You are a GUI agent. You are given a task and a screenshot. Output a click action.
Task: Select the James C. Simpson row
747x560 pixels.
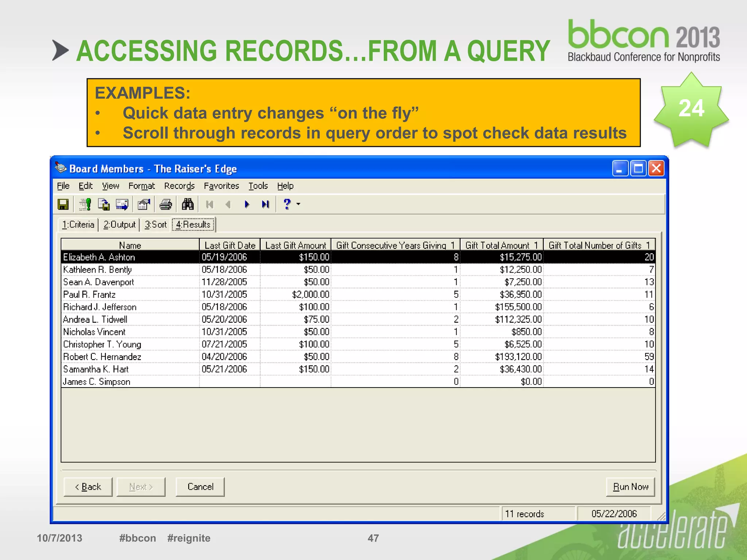(x=358, y=381)
